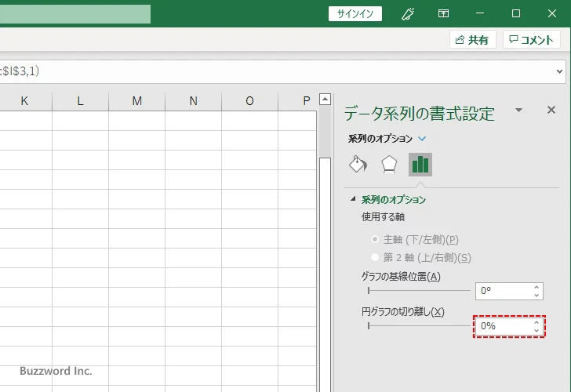Open the Effects pentagon tab
This screenshot has height=392, width=571.
click(x=389, y=165)
